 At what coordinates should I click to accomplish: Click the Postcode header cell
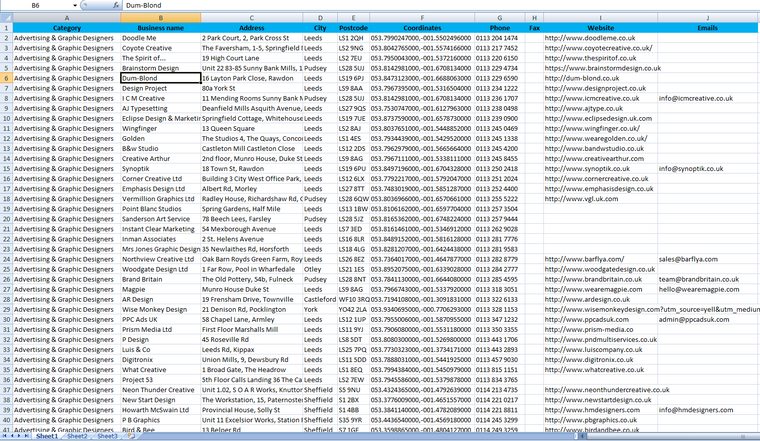tap(353, 28)
